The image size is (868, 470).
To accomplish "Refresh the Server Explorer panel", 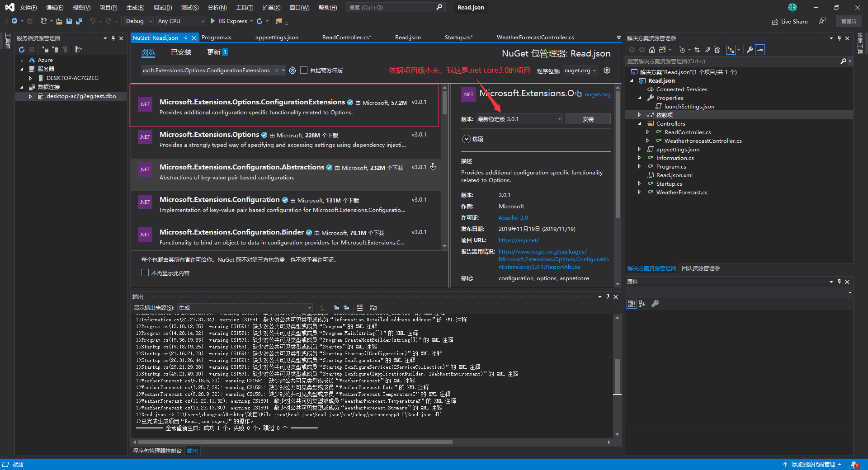I will click(x=21, y=49).
